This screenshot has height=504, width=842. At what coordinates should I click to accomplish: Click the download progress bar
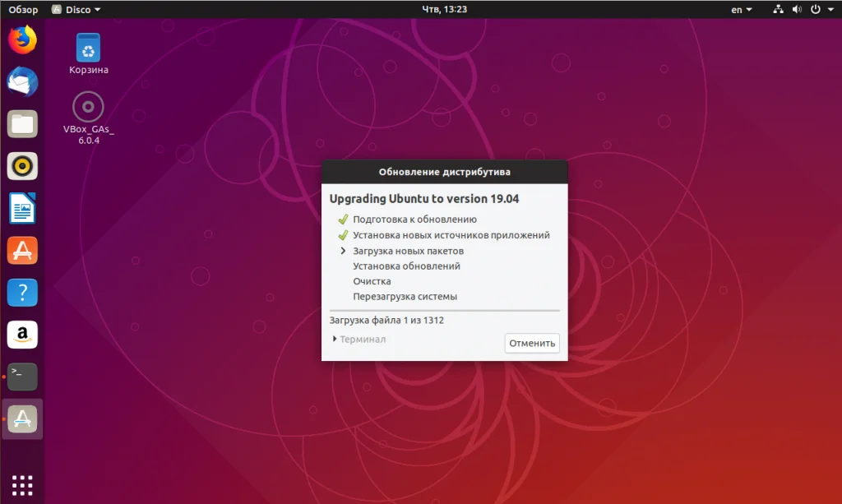[x=444, y=310]
